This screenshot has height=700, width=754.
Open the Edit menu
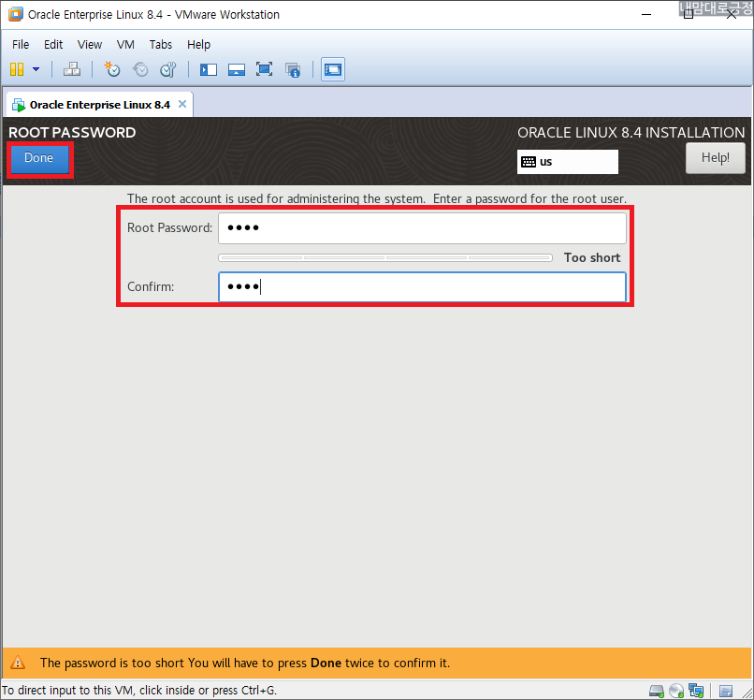click(53, 44)
